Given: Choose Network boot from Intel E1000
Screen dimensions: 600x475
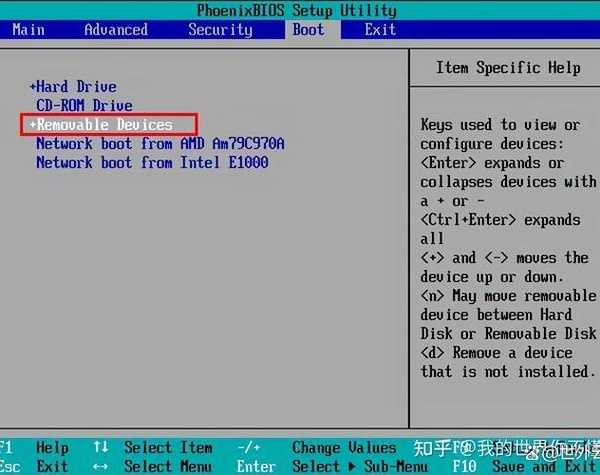Looking at the screenshot, I should click(152, 163).
